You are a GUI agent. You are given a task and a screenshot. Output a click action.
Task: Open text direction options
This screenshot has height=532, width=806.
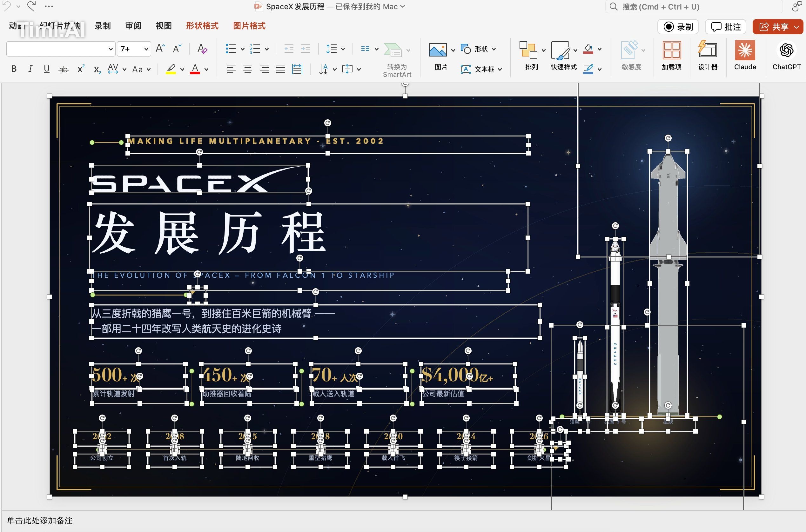[x=324, y=69]
